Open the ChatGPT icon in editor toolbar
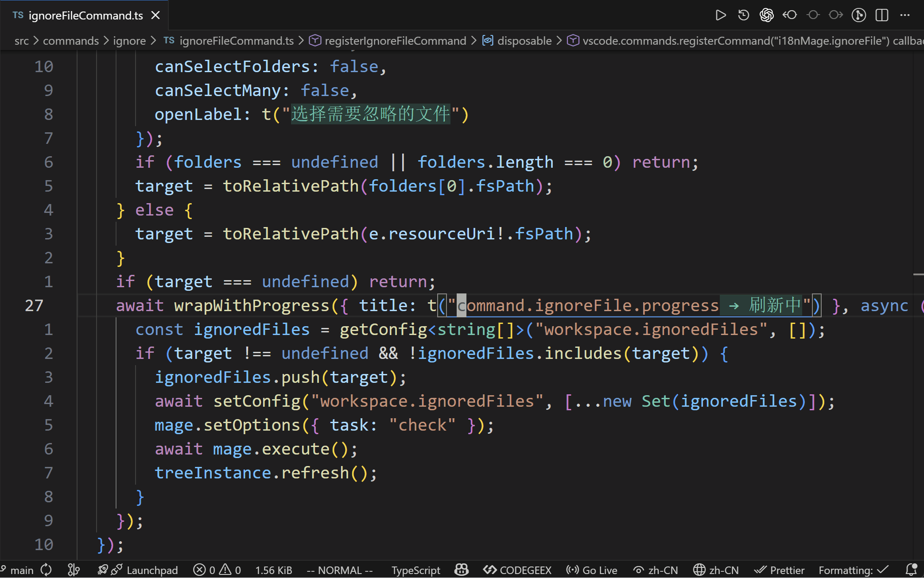Viewport: 924px width, 578px height. pos(766,15)
